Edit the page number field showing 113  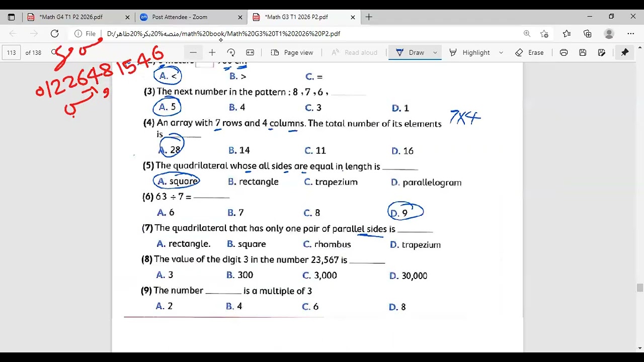[12, 52]
